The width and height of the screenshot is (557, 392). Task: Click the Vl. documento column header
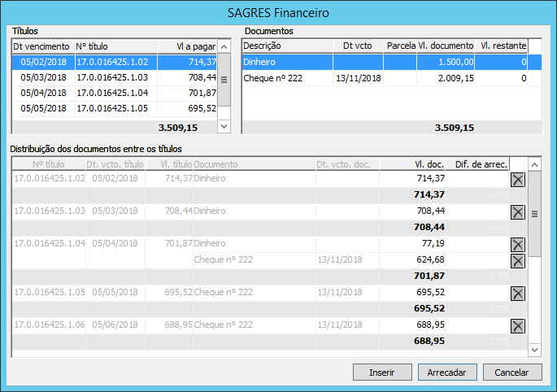coord(446,46)
